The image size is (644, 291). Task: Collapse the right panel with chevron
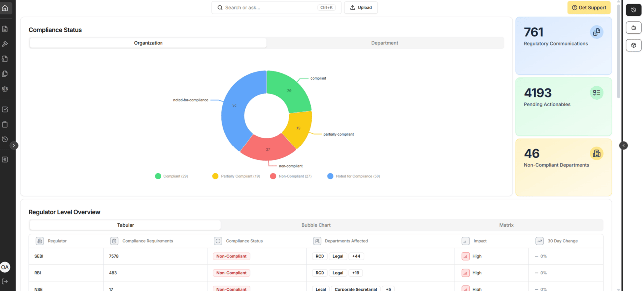click(623, 145)
